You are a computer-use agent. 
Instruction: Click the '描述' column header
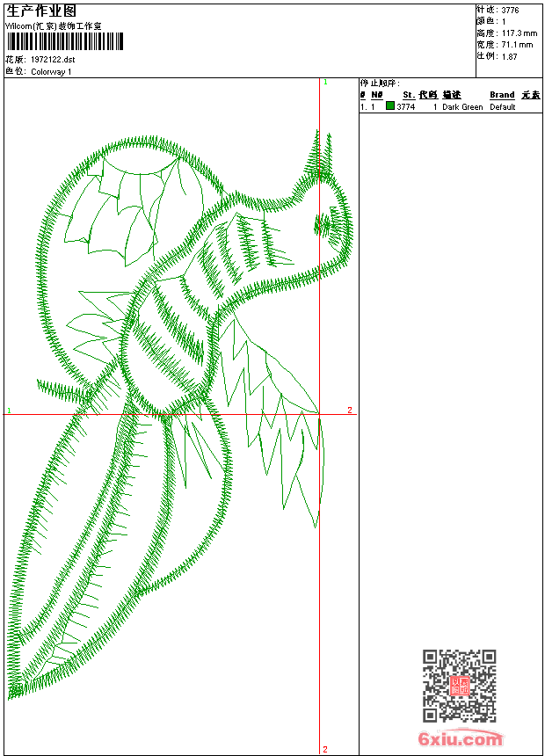452,95
